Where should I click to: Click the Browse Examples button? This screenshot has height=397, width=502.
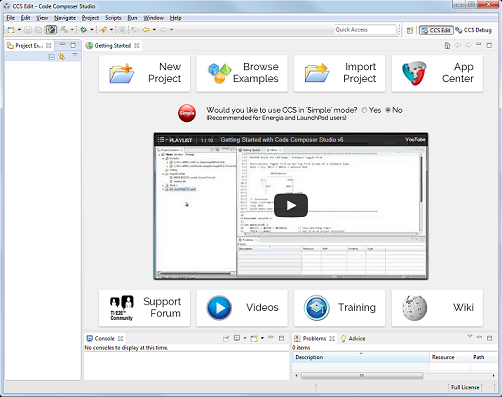tap(242, 73)
